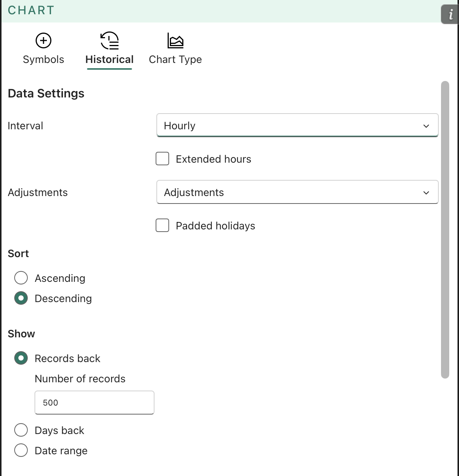Screen dimensions: 459x476
Task: Select the Records back radio button
Action: coord(21,358)
